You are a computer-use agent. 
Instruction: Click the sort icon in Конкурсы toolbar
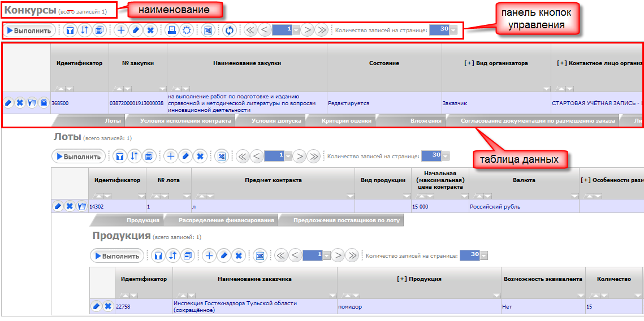pyautogui.click(x=84, y=30)
